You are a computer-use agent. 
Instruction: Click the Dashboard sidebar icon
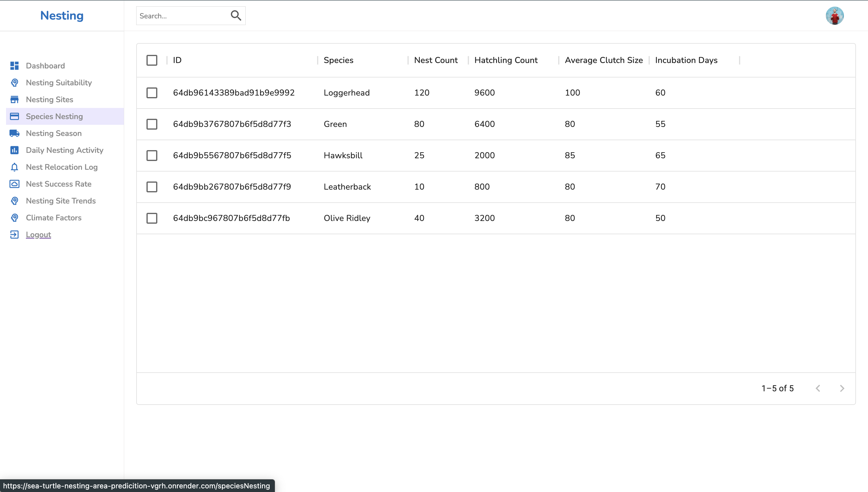pyautogui.click(x=14, y=65)
